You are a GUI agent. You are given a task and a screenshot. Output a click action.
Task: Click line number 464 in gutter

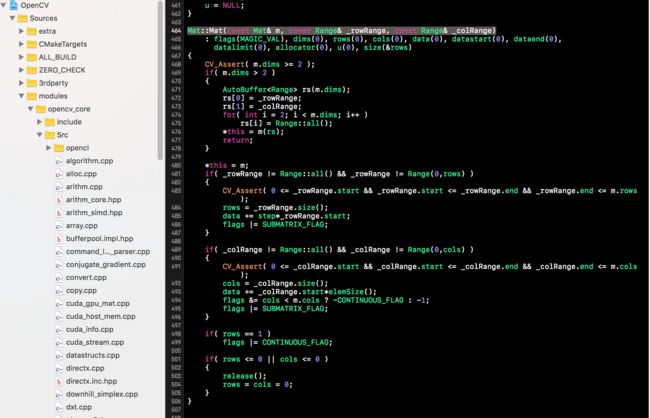pyautogui.click(x=176, y=31)
